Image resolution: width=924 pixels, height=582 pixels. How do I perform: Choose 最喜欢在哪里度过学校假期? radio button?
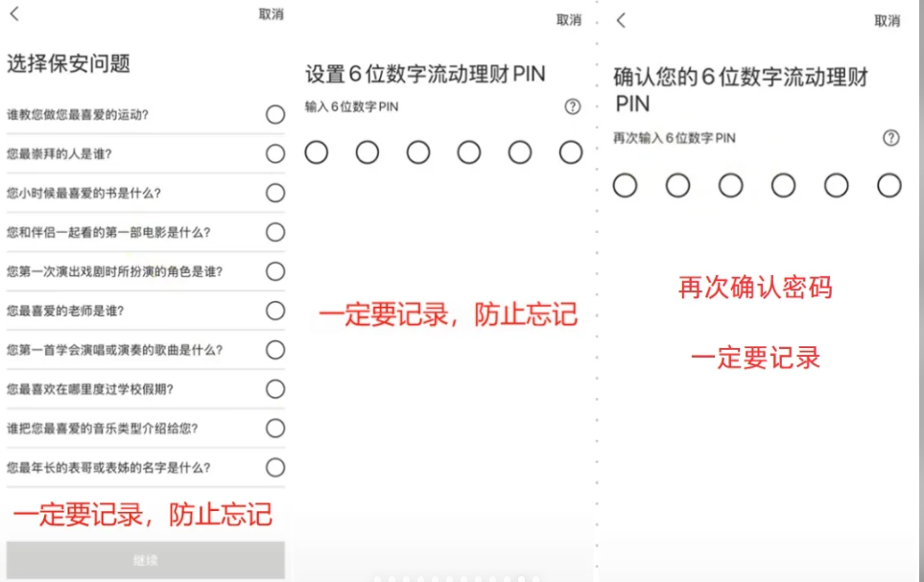(275, 389)
